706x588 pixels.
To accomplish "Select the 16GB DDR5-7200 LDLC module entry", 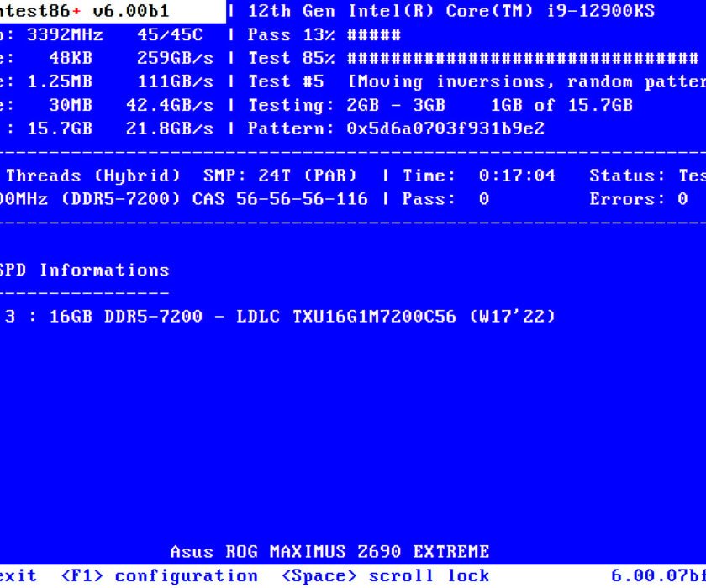I will 277,317.
